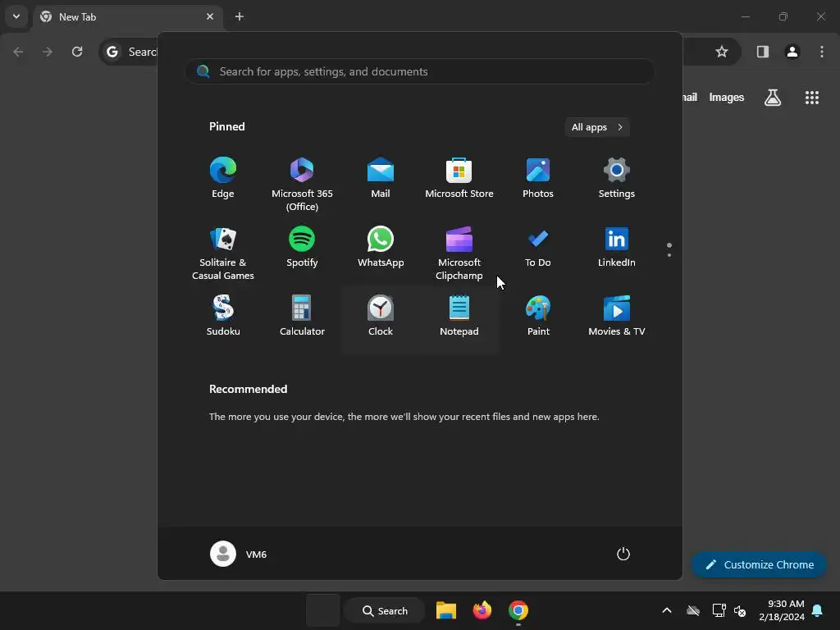Open the Edge app from pinned
Image resolution: width=840 pixels, height=630 pixels.
(x=223, y=178)
